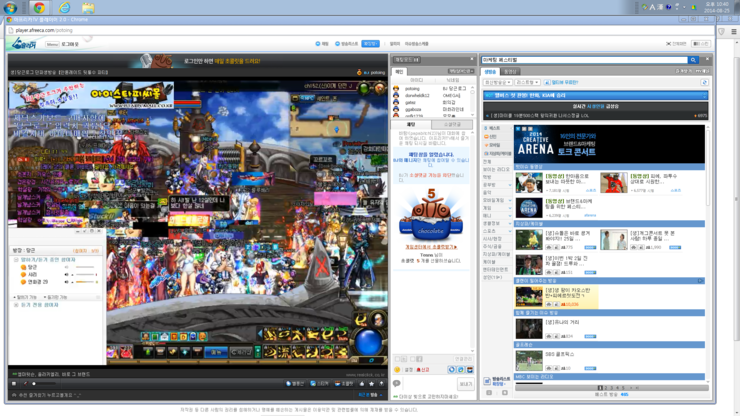The image size is (740, 416).
Task: Open SBS golf broadcast thumbnail
Action: tap(529, 361)
